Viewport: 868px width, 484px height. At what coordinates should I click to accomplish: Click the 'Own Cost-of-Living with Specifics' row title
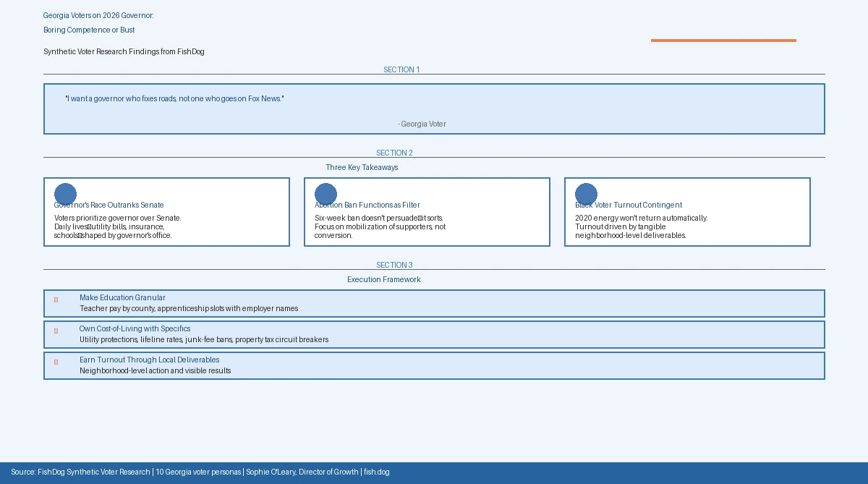135,328
